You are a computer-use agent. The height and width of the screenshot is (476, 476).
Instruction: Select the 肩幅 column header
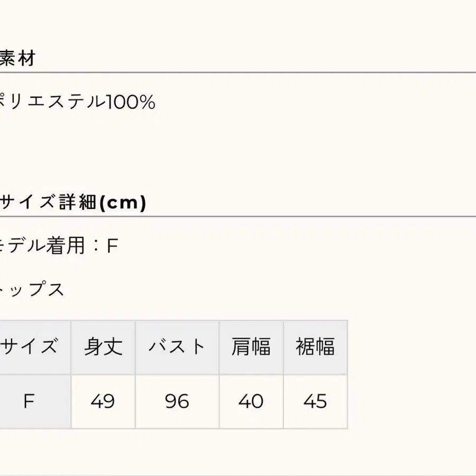point(251,347)
